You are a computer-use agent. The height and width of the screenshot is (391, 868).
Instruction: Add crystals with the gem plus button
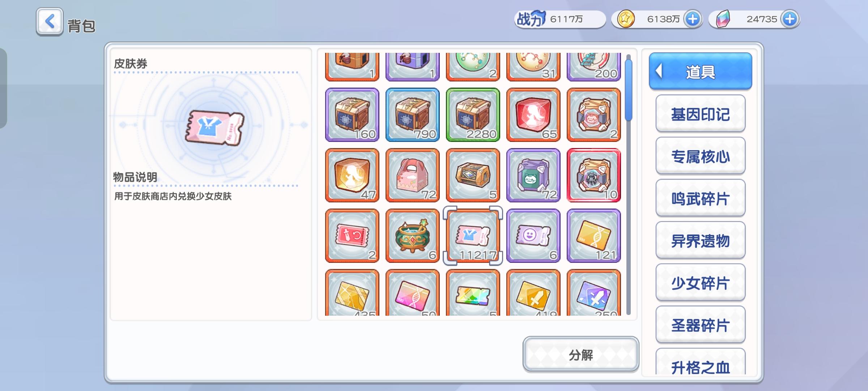(x=790, y=19)
